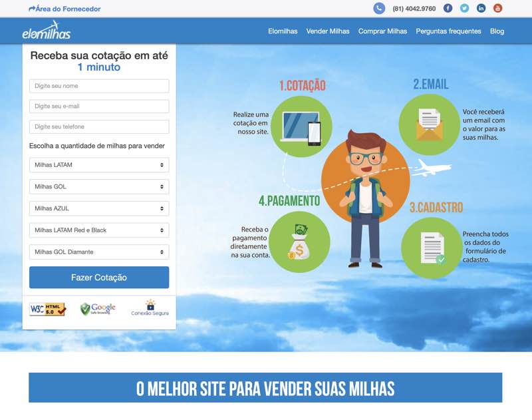Go to Elomilhas menu item
The height and width of the screenshot is (420, 532).
[283, 31]
